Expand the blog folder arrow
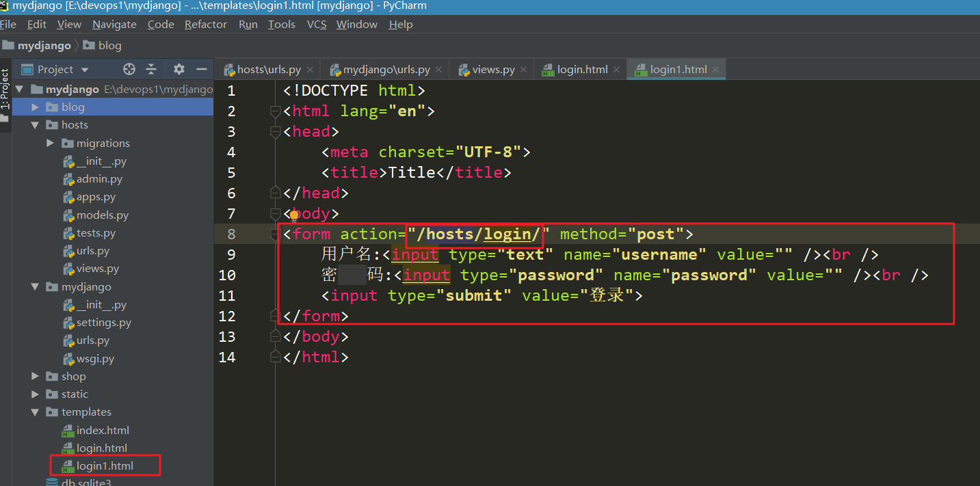980x486 pixels. [x=36, y=107]
